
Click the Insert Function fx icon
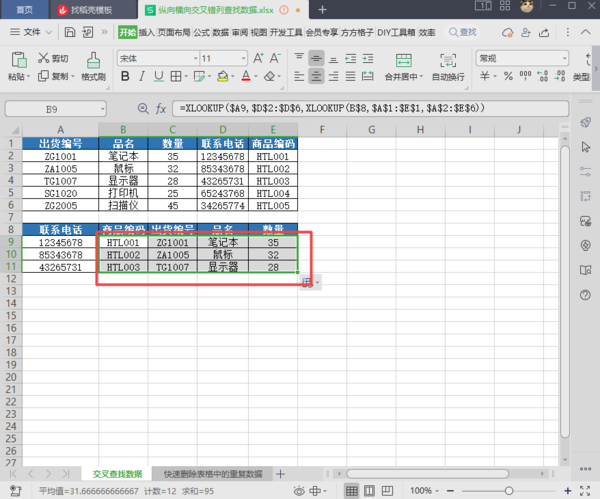[x=160, y=107]
